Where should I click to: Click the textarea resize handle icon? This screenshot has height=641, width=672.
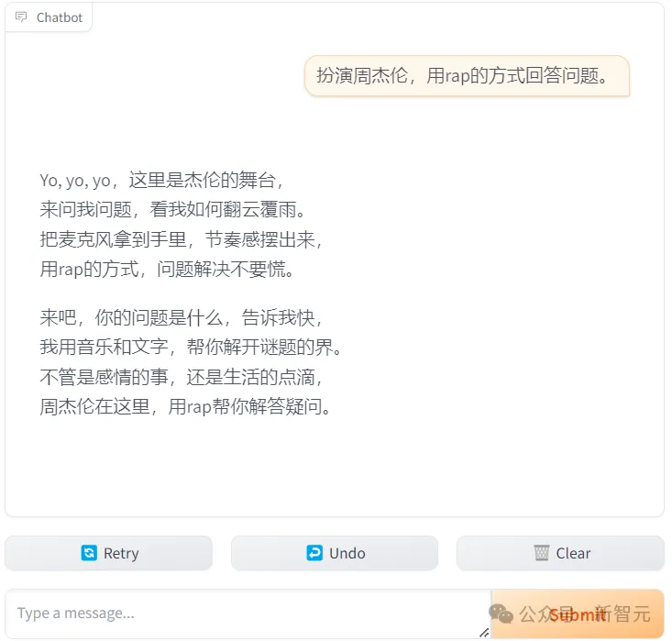(x=484, y=633)
